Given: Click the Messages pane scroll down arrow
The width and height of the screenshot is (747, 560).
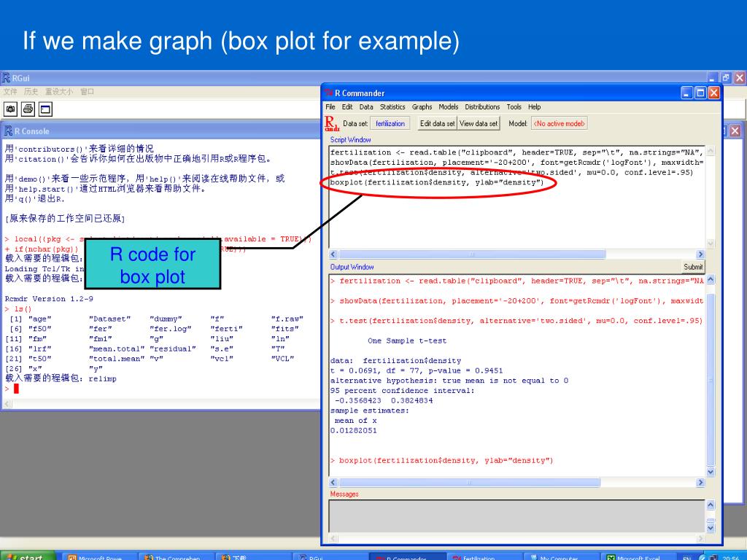Looking at the screenshot, I should point(711,528).
